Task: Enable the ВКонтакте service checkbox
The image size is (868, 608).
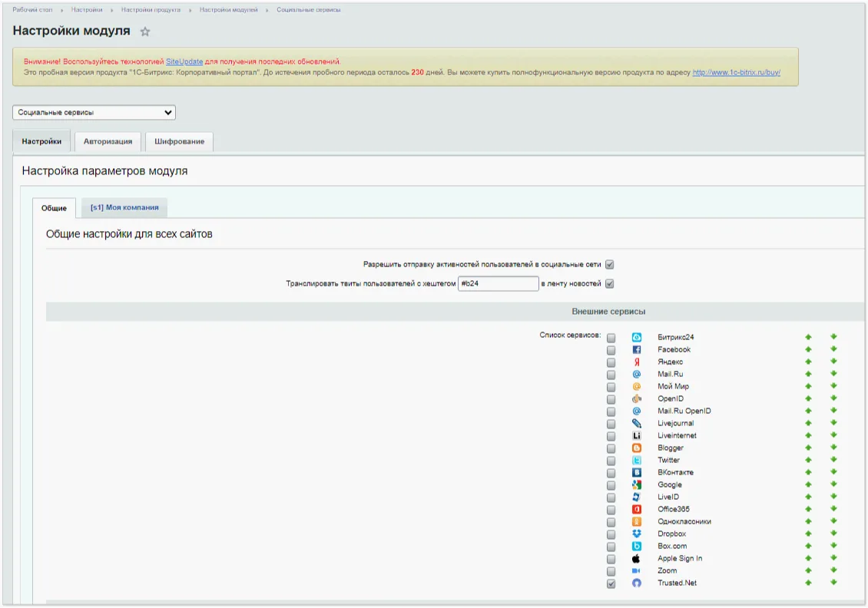Action: tap(611, 473)
